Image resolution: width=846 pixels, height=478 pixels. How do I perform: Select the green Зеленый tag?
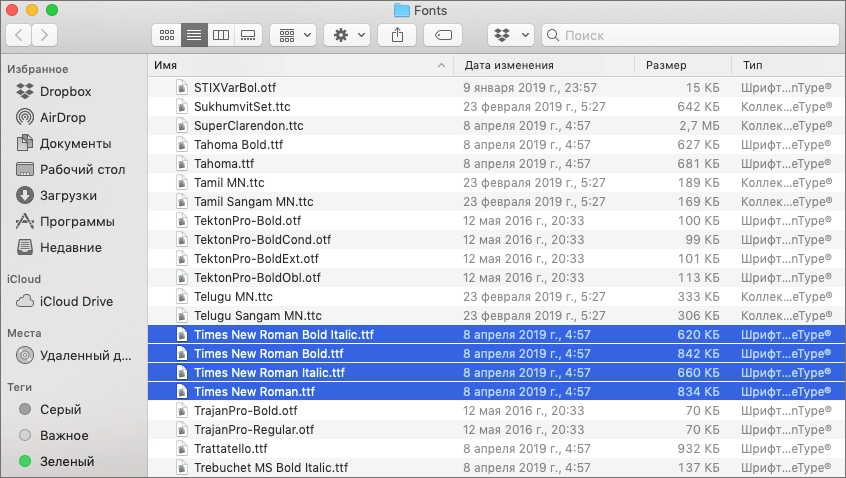click(x=66, y=461)
